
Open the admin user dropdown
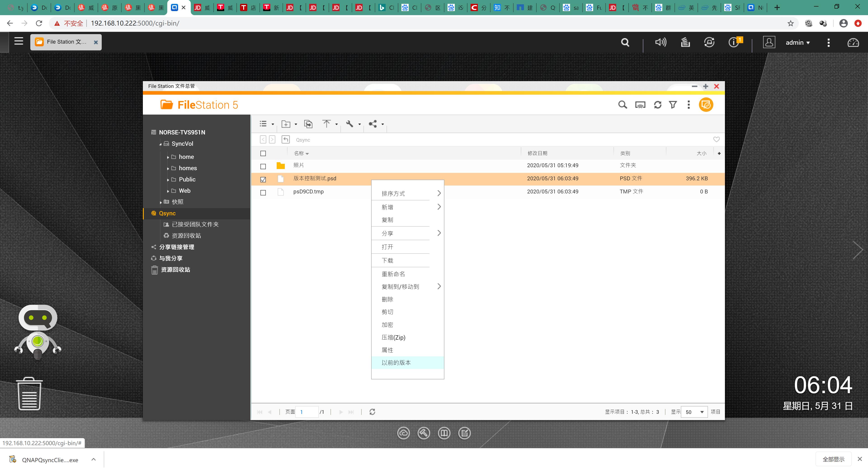point(797,42)
